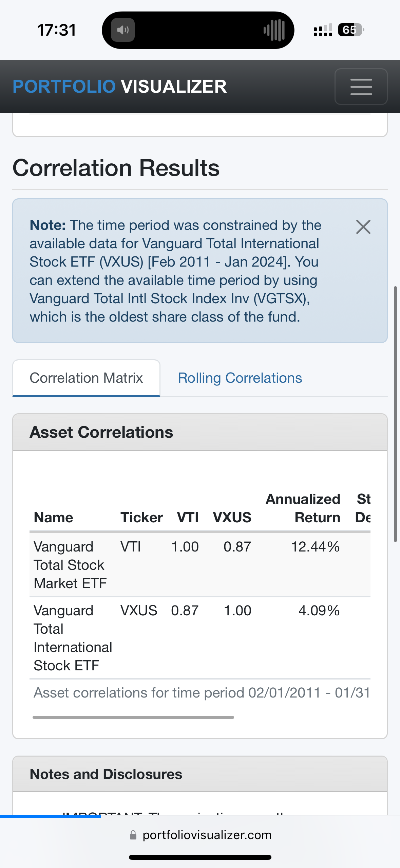Tap the audio waveform icon in Dynamic Island
This screenshot has width=400, height=868.
click(x=274, y=30)
